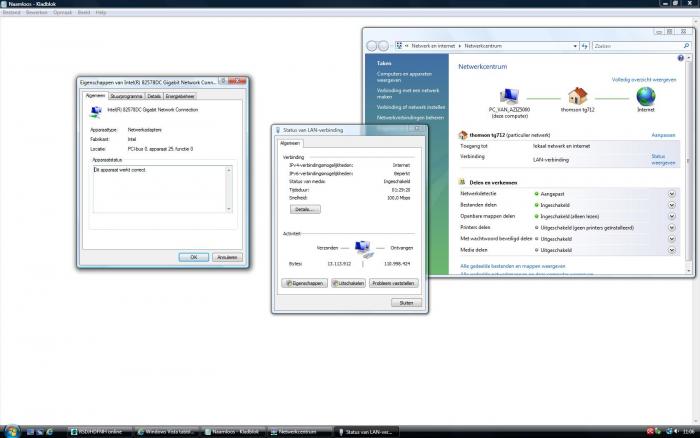Open the Windows Start orb
Viewport: 700px width, 438px height.
coord(12,432)
